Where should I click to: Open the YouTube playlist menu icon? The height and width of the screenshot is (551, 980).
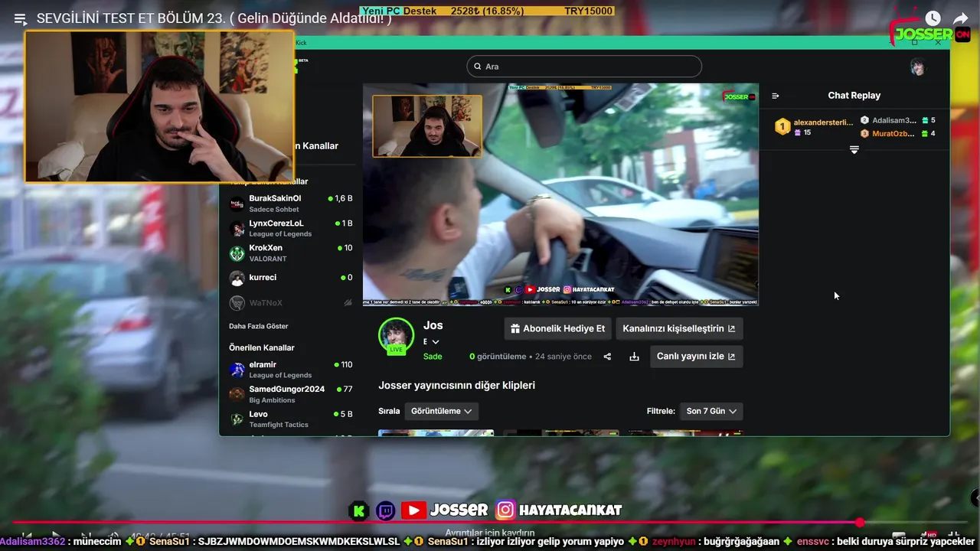[21, 19]
